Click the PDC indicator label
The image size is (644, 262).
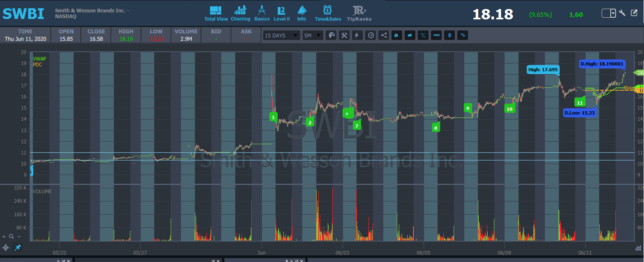37,65
